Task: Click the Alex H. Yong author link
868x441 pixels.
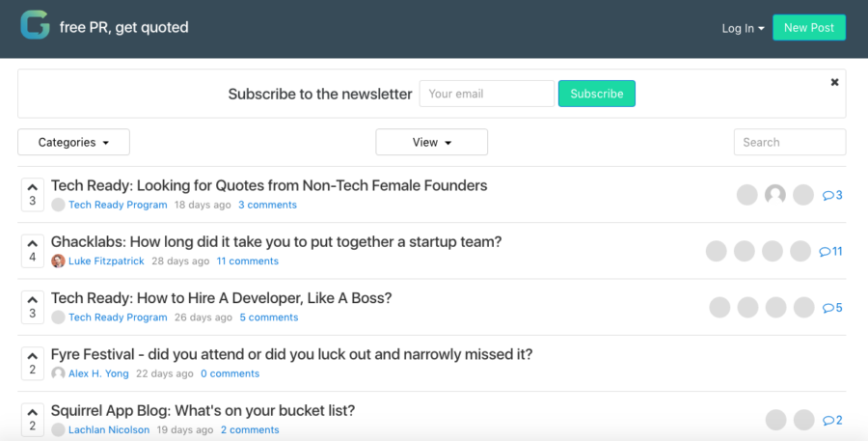Action: click(x=98, y=373)
